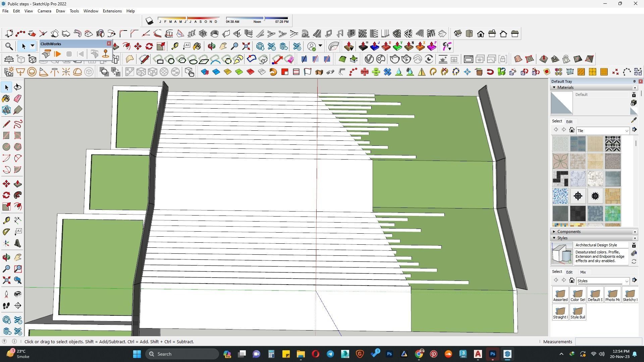Choose the Push/Pull tool
Viewport: 644px width, 362px height.
[18, 184]
